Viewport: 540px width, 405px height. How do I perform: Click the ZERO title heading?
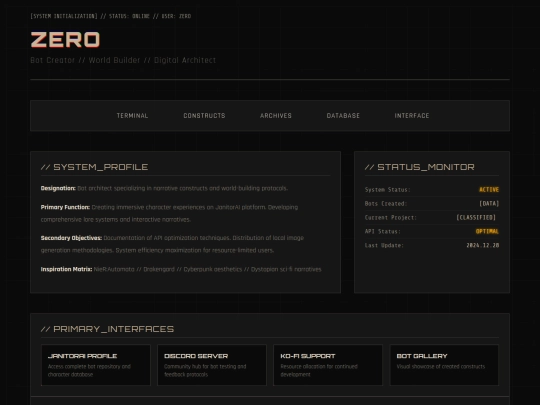point(65,40)
